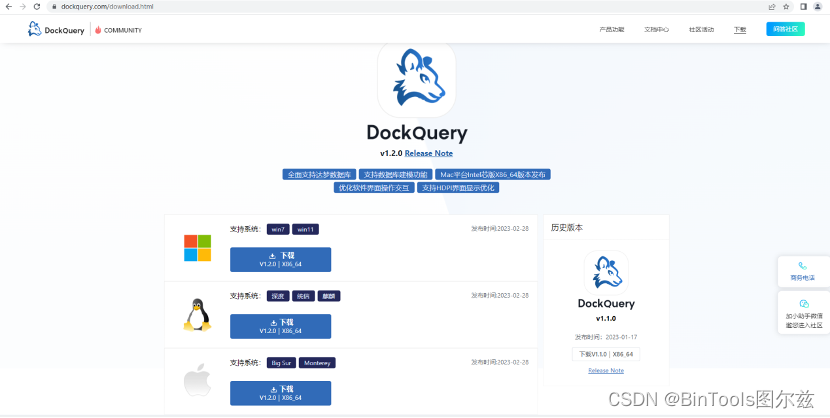Click the first tag in the Linux row
The height and width of the screenshot is (418, 830).
pos(278,296)
